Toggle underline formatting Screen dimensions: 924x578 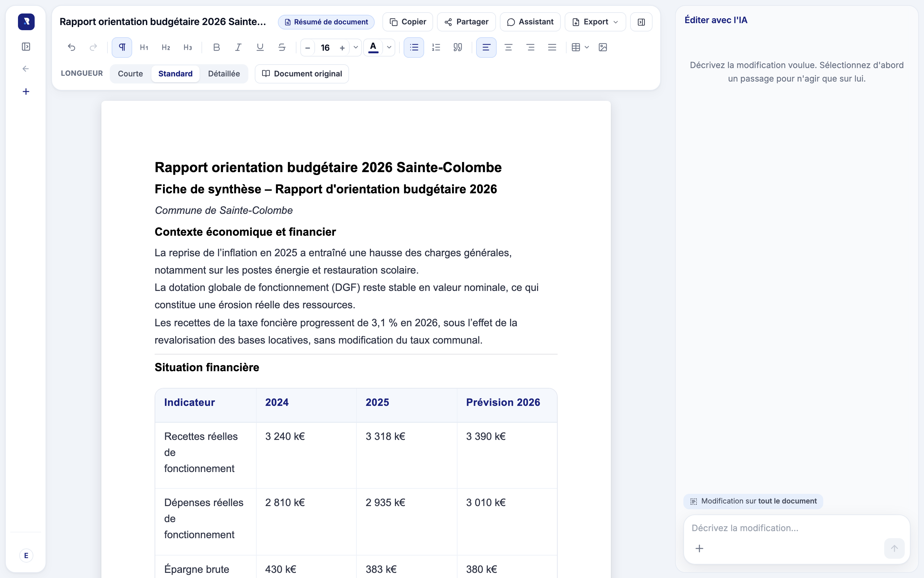coord(260,48)
